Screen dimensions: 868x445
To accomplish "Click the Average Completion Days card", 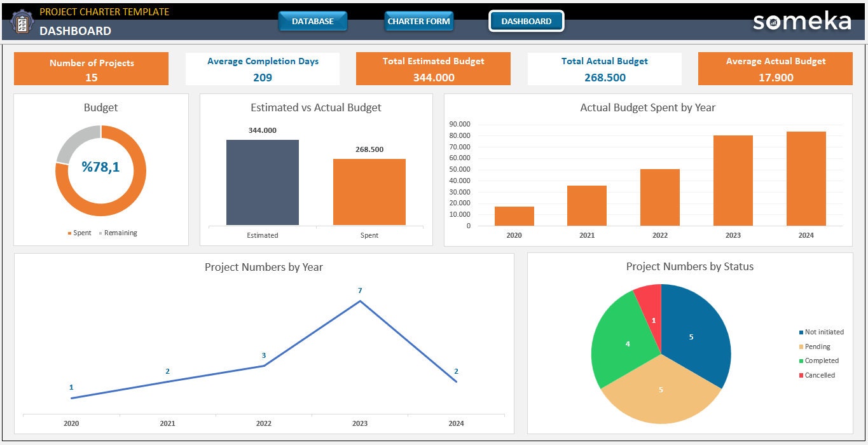I will [x=263, y=69].
